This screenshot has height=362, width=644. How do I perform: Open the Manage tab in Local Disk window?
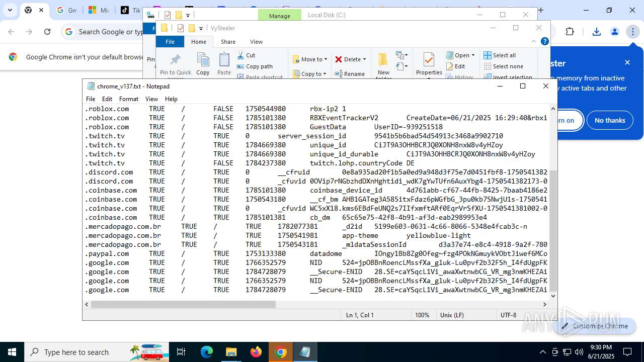click(x=279, y=16)
